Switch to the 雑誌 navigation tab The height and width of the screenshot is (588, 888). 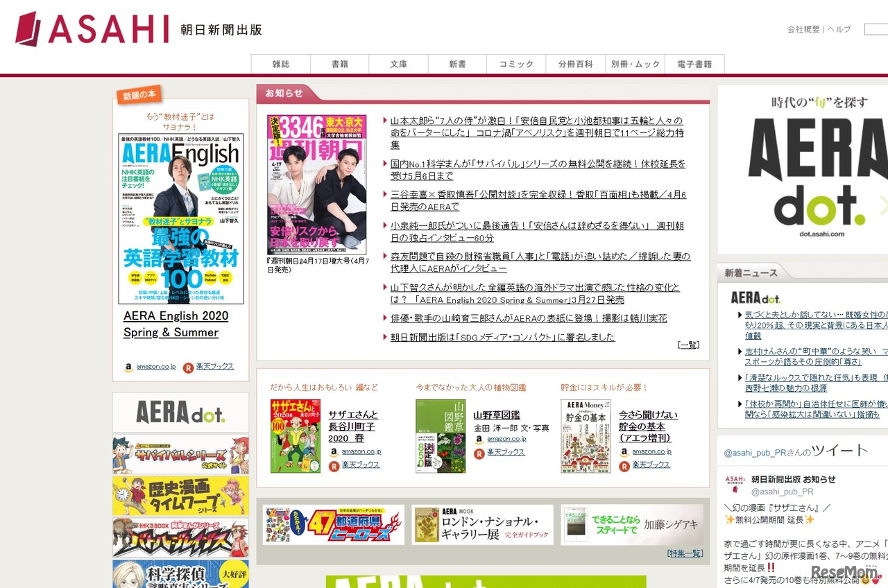[281, 64]
